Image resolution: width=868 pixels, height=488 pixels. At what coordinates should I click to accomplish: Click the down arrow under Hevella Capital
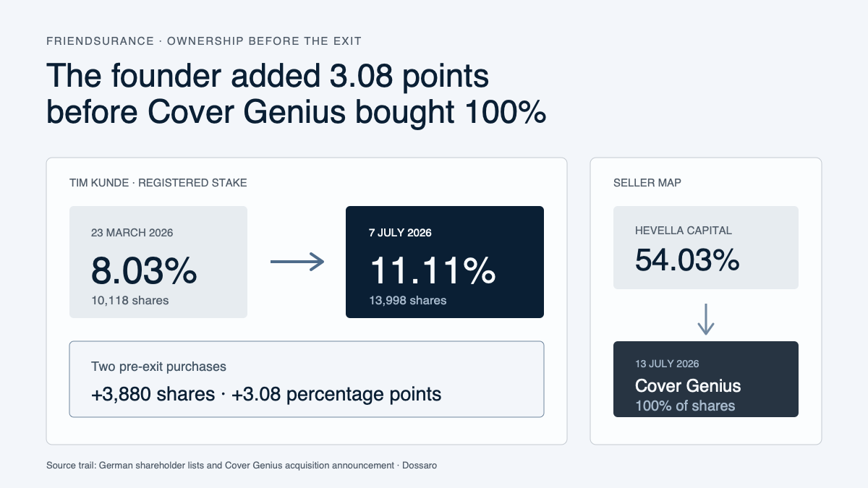tap(706, 319)
